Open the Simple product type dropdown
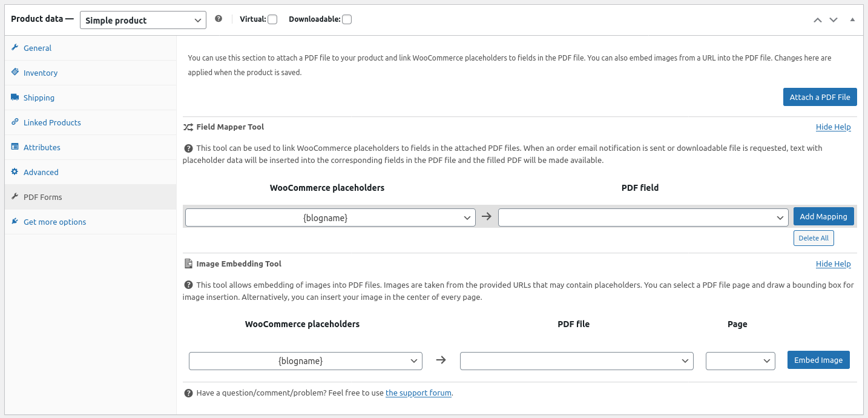This screenshot has width=868, height=418. click(x=143, y=20)
